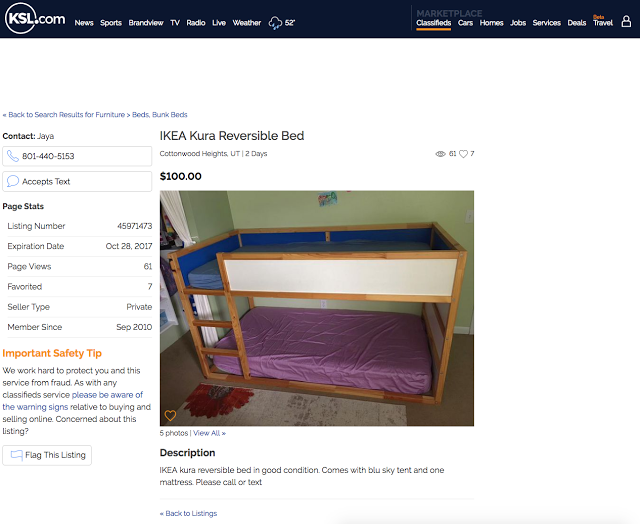Follow Back to Search Results for Furniture
640x524 pixels.
click(x=64, y=115)
